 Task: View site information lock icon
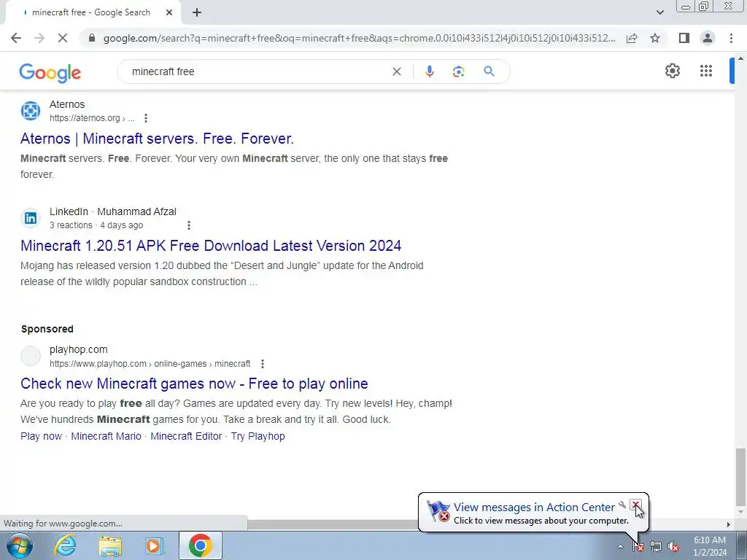pos(92,38)
